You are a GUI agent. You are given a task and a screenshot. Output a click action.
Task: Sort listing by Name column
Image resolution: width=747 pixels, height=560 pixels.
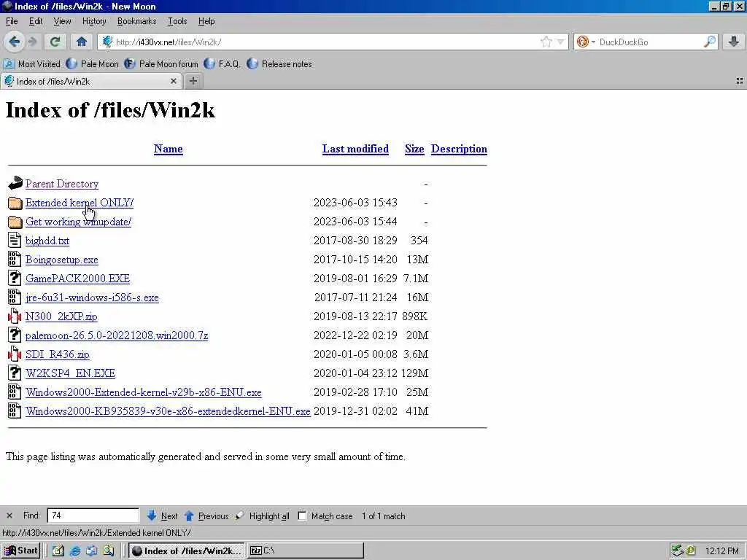coord(169,149)
